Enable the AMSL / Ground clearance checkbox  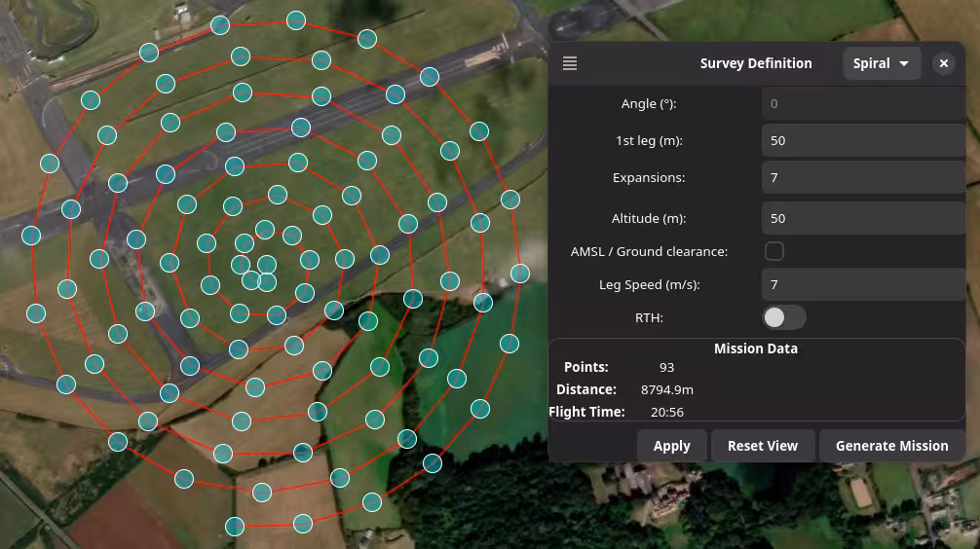(x=774, y=251)
